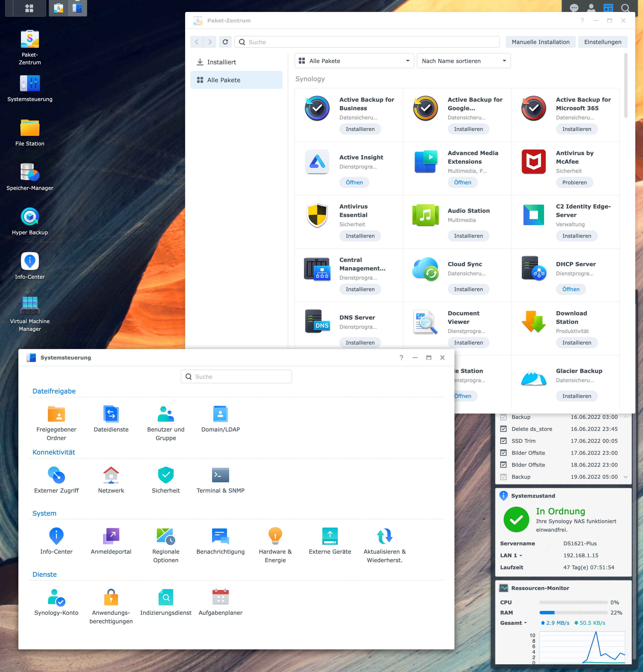Screen dimensions: 643x672
Task: Open the Nach Name sortieren dropdown
Action: (463, 61)
